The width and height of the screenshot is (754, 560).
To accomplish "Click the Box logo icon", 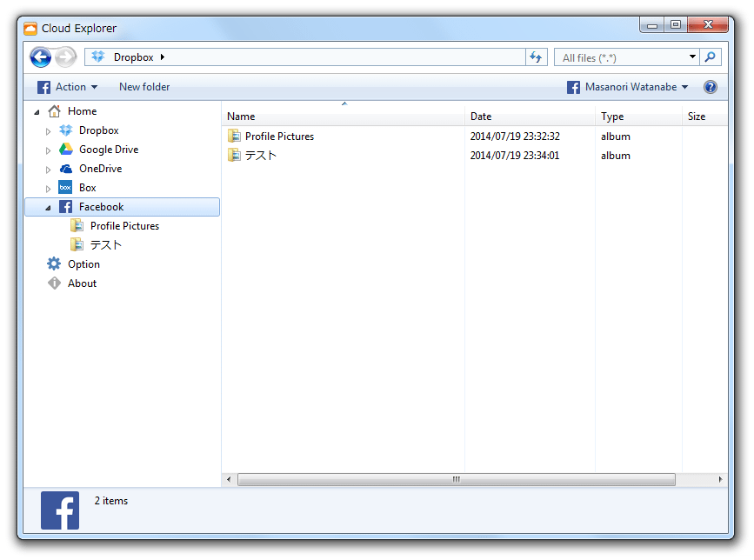I will coord(65,188).
